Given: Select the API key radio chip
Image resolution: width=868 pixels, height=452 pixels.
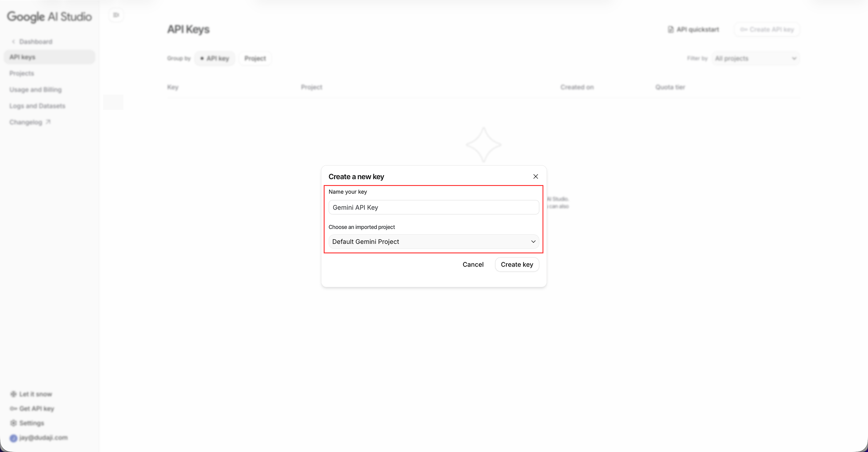Looking at the screenshot, I should coord(202,58).
